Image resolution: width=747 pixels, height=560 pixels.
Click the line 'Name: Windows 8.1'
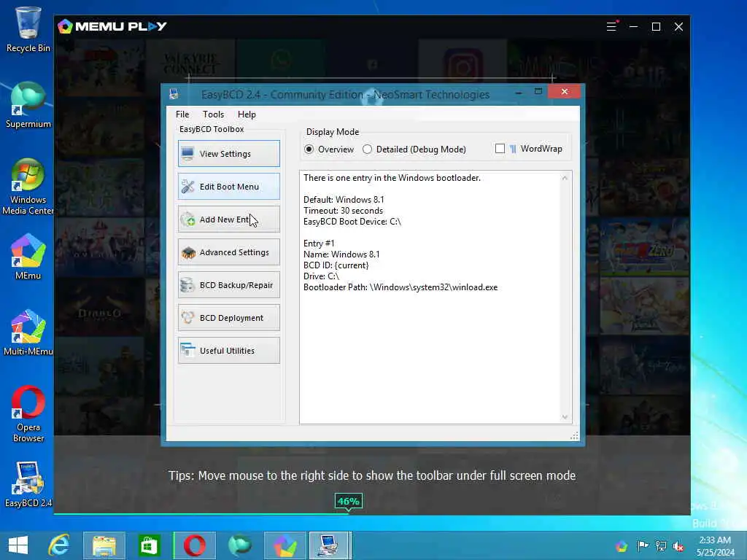pyautogui.click(x=341, y=254)
